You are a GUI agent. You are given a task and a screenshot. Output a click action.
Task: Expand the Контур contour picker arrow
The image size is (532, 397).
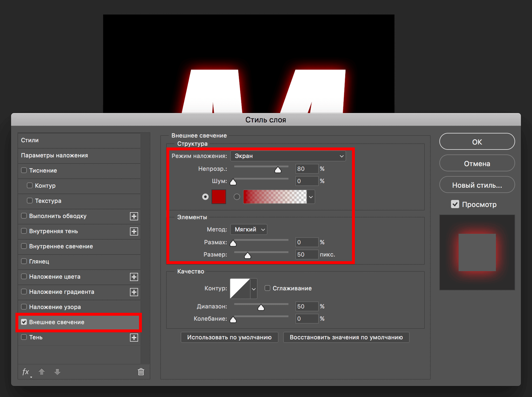(254, 289)
